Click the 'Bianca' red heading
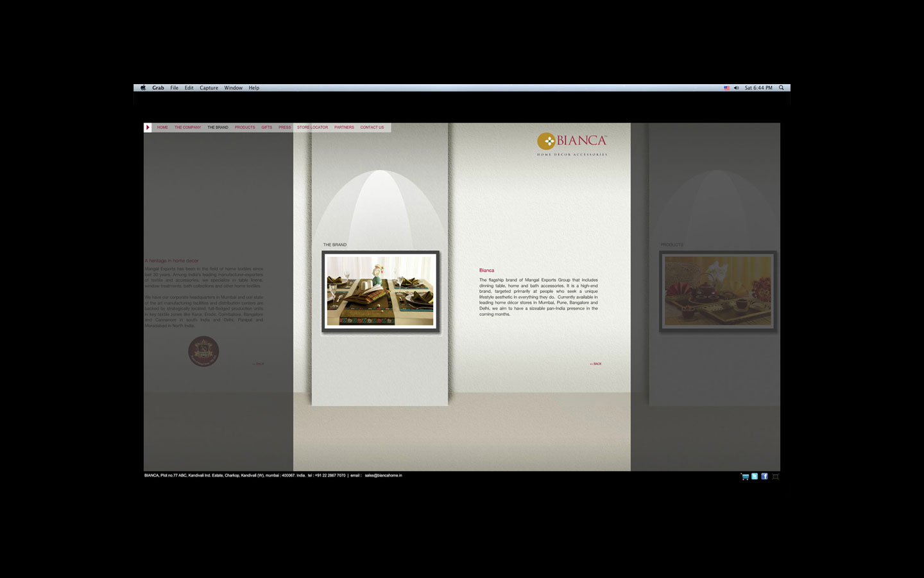 pyautogui.click(x=486, y=270)
